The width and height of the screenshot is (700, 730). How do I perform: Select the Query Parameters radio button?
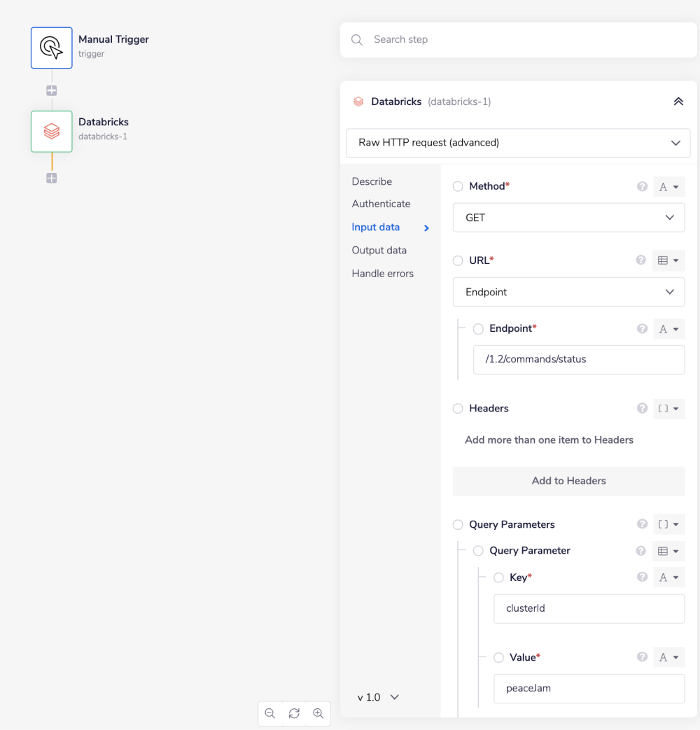(458, 525)
